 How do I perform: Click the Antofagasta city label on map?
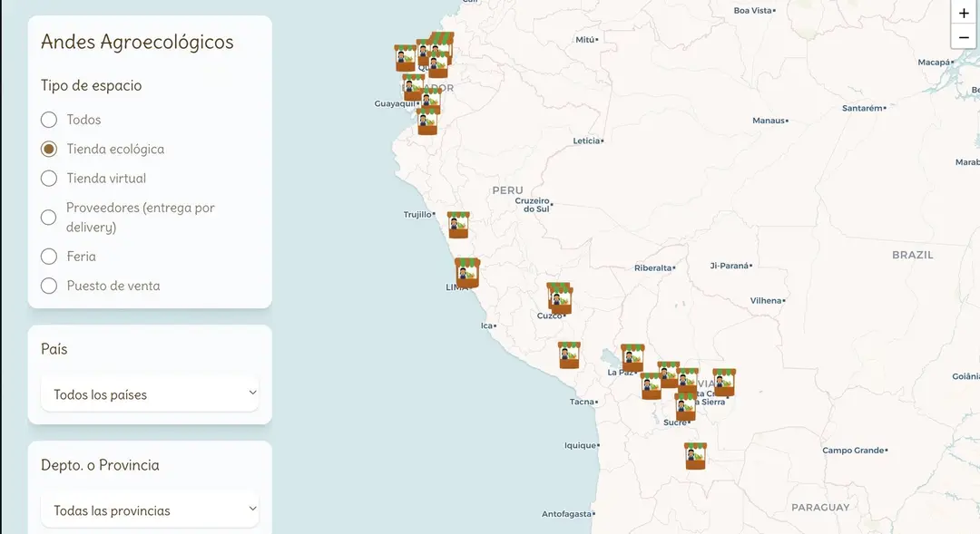click(x=566, y=513)
